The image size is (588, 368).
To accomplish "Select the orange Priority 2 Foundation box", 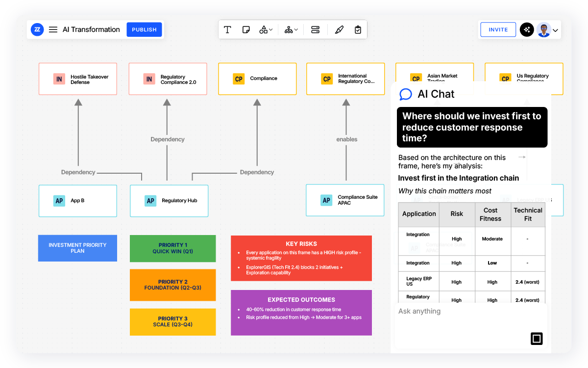I will pyautogui.click(x=172, y=285).
